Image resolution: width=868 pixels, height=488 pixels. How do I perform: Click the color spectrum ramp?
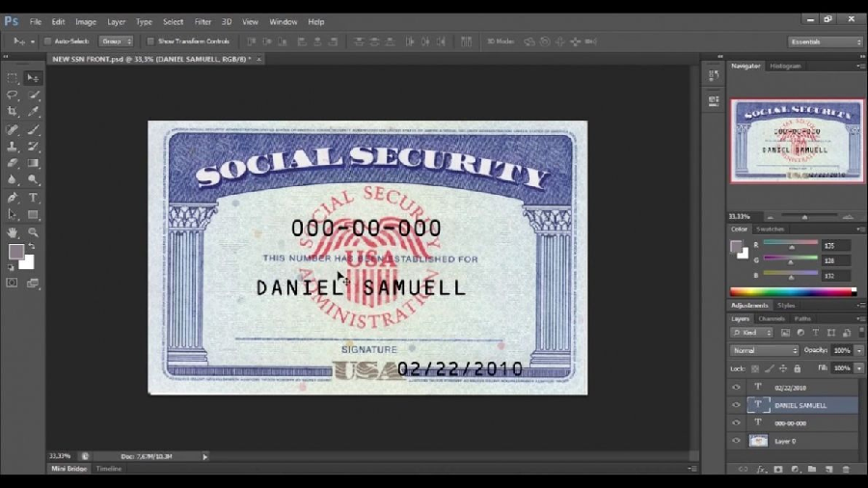(x=792, y=292)
